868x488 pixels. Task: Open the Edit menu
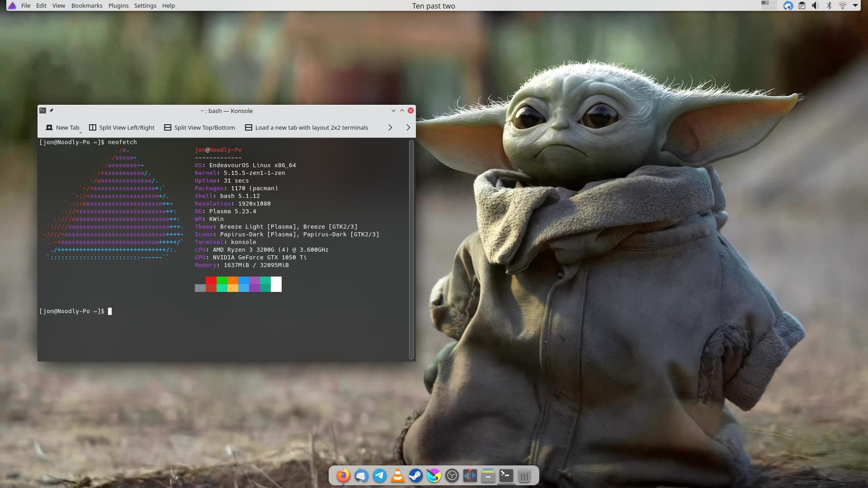pyautogui.click(x=41, y=5)
